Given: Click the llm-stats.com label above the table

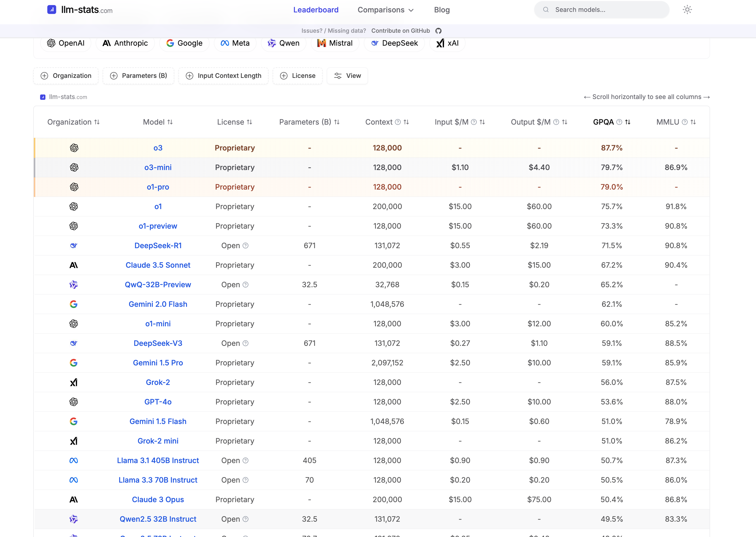Looking at the screenshot, I should pos(68,97).
